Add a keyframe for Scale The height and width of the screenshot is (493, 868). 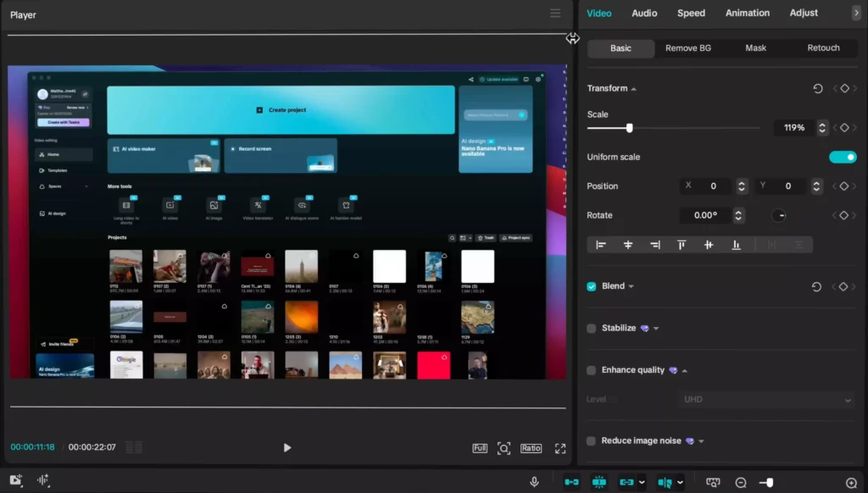(x=844, y=128)
